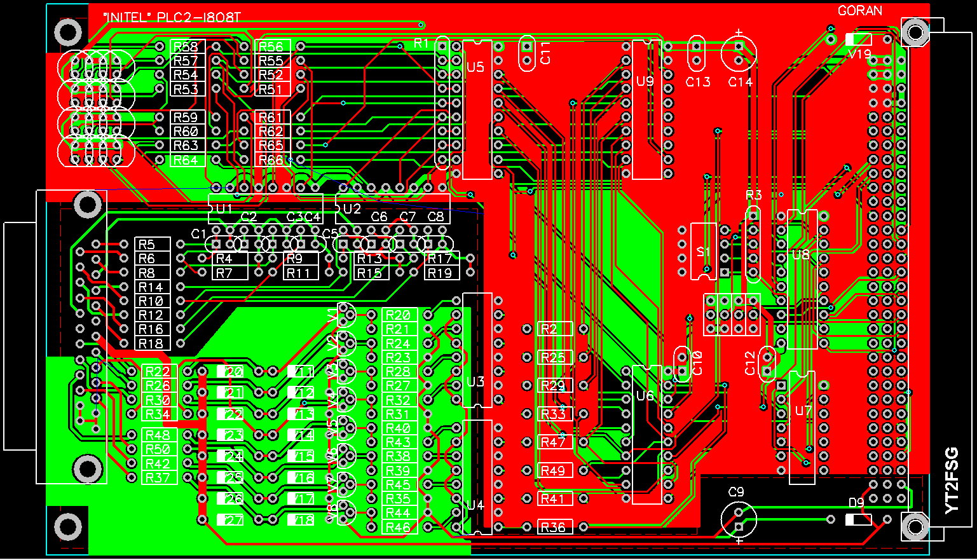The width and height of the screenshot is (977, 560).
Task: Select resistor label R6
Action: [x=147, y=259]
